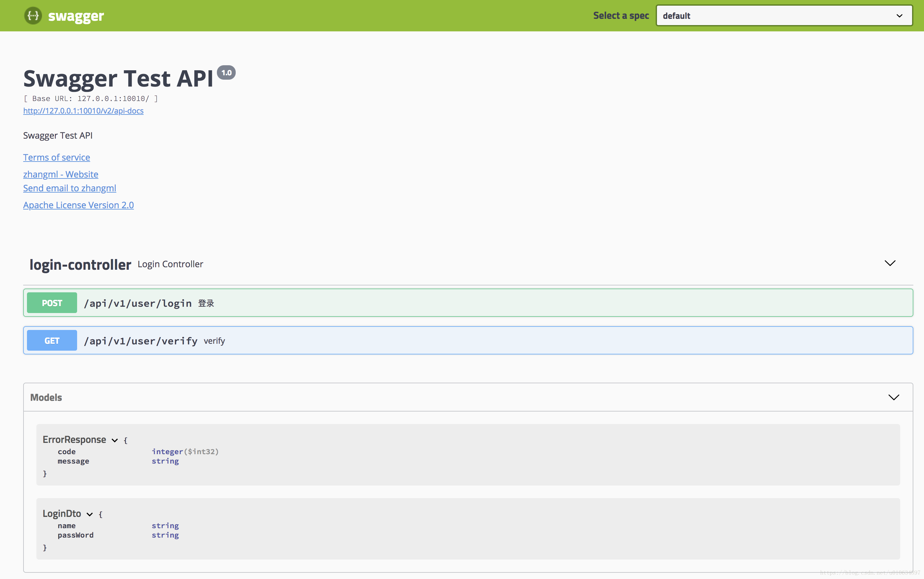Image resolution: width=924 pixels, height=579 pixels.
Task: Click the 'name' property in LoginDto
Action: [x=66, y=526]
